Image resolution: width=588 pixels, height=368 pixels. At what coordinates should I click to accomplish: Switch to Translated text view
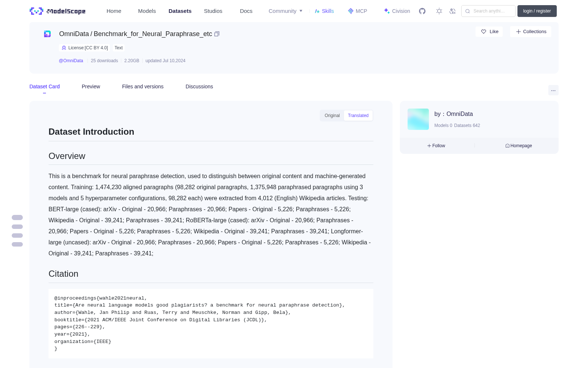click(358, 116)
